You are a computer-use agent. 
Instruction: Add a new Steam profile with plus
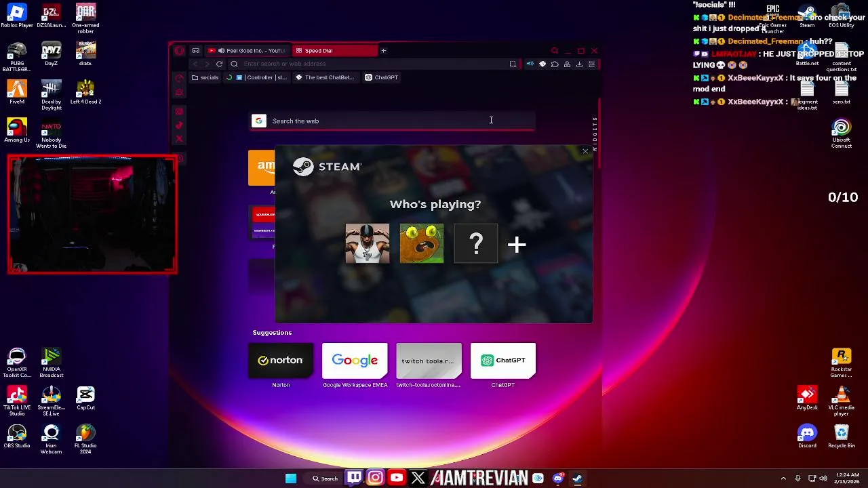point(517,245)
